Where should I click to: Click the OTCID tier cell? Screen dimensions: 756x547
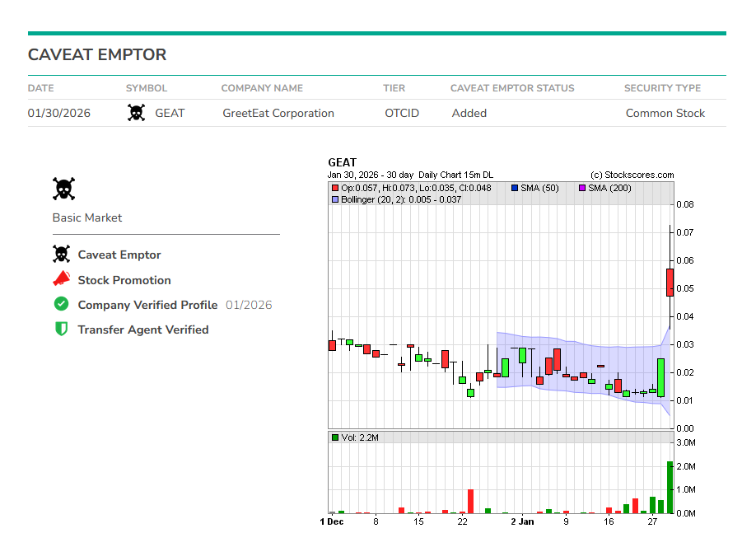tap(402, 113)
